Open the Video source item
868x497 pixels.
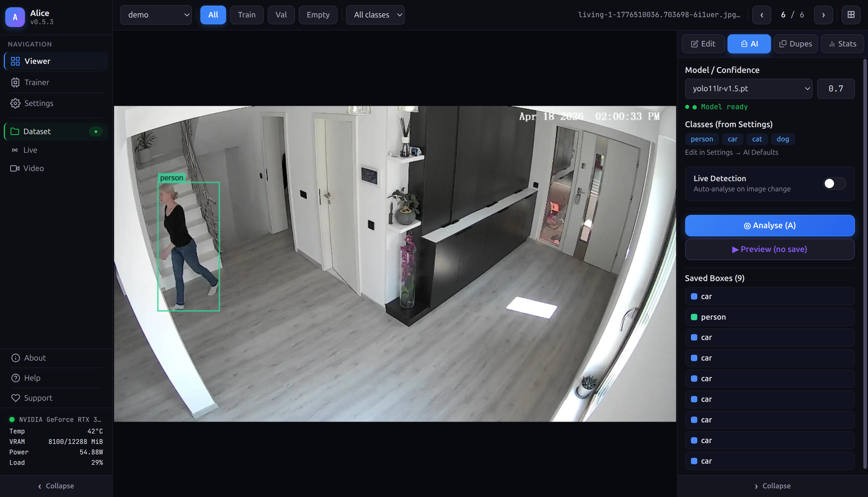click(x=33, y=168)
